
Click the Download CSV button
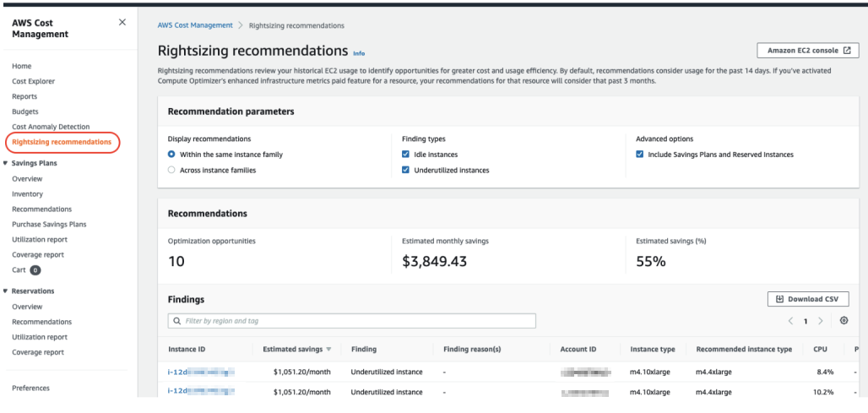click(x=808, y=299)
